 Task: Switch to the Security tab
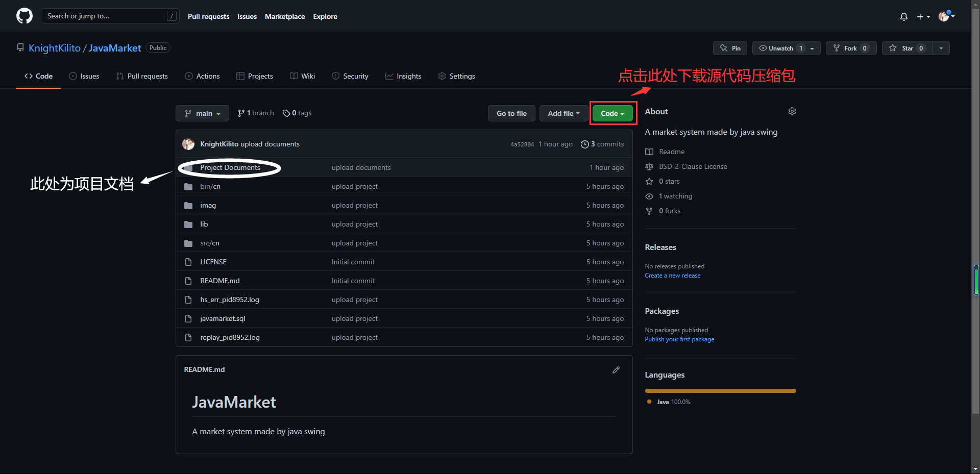click(350, 76)
